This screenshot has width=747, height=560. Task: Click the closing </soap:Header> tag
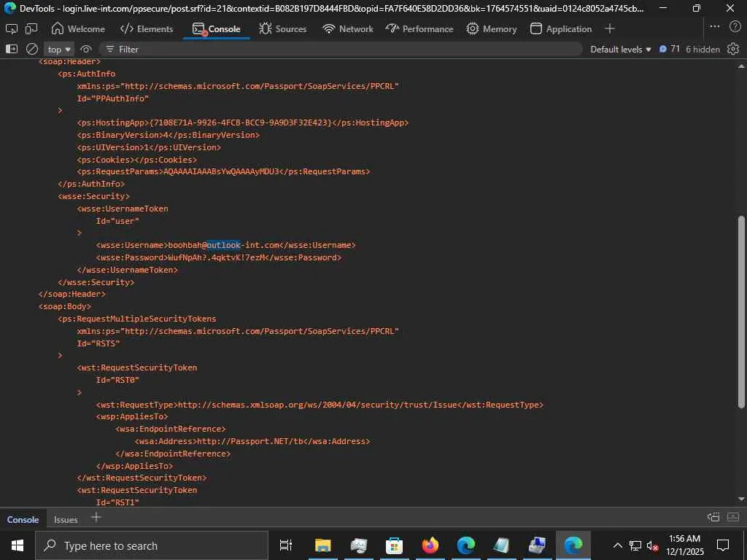(72, 295)
